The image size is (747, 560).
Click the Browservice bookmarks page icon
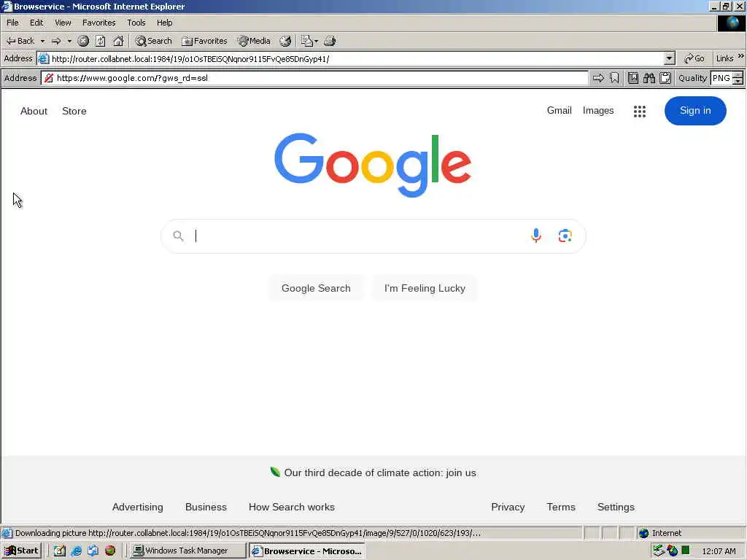click(632, 78)
